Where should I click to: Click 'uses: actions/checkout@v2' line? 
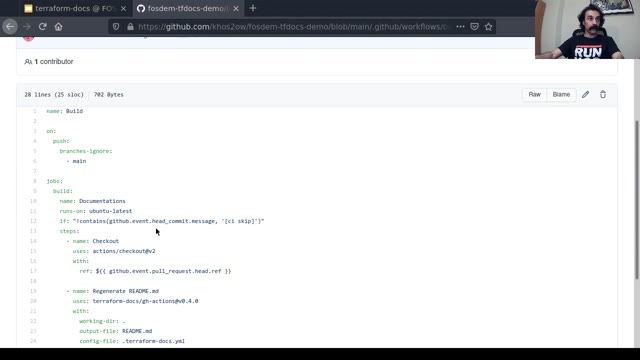114,251
